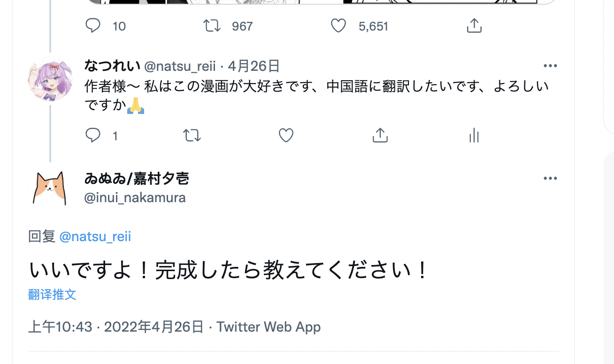Click the @inui_nakamura handle
This screenshot has height=364, width=614.
coord(135,197)
